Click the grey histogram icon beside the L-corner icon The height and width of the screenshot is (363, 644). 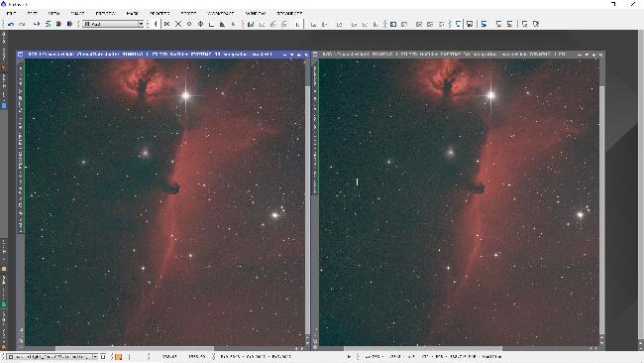[222, 24]
